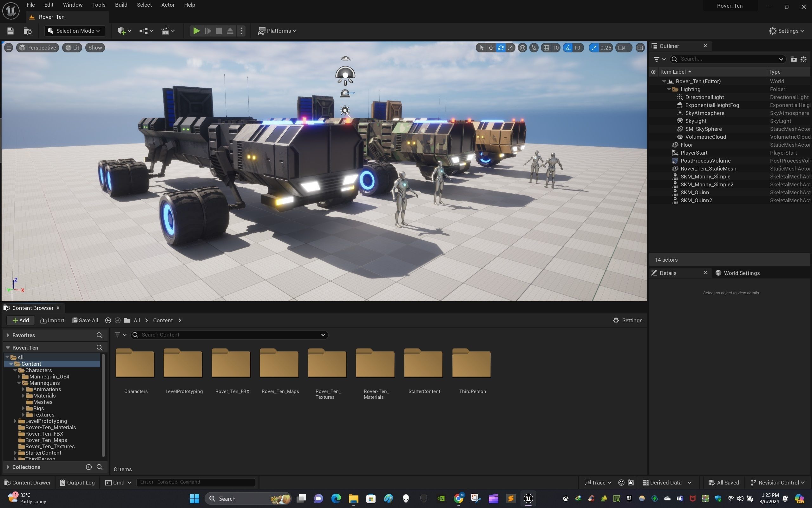Image resolution: width=812 pixels, height=508 pixels.
Task: Open the File menu
Action: (x=30, y=5)
